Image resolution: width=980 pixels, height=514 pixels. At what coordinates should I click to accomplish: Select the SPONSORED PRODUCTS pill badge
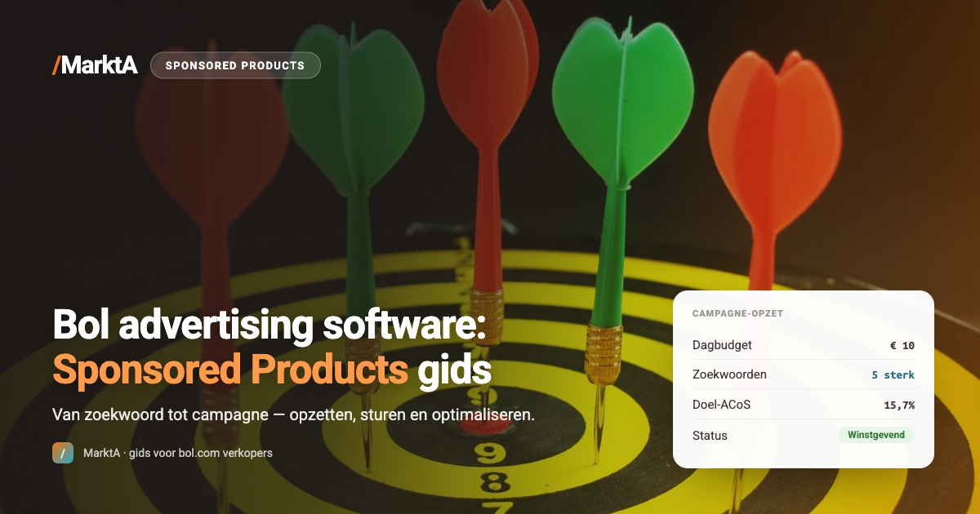[x=235, y=65]
